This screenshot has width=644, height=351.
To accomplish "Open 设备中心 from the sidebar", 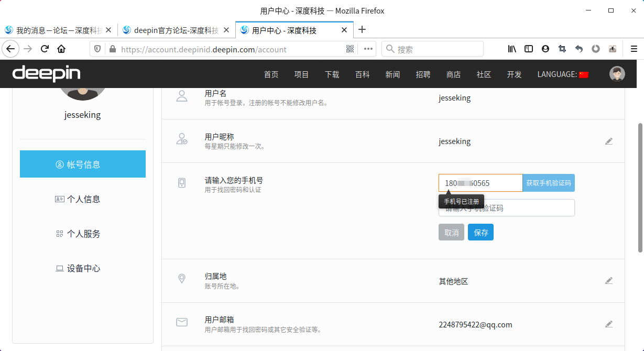I will [83, 268].
